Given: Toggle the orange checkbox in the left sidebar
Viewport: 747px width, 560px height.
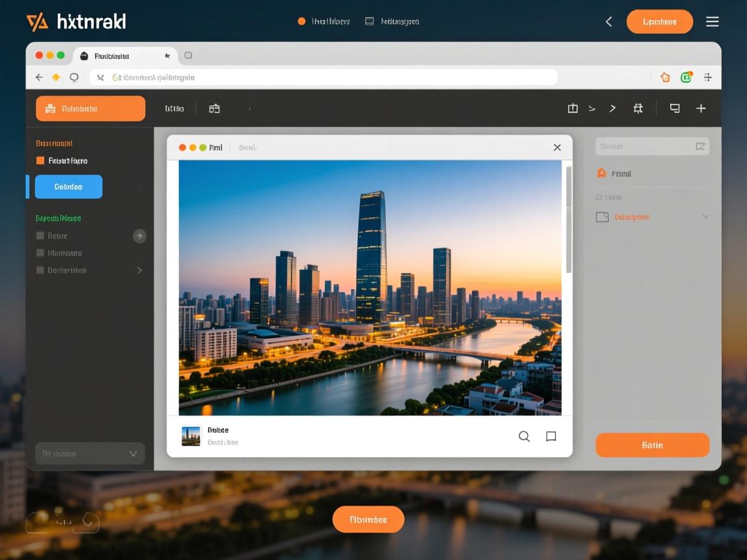Looking at the screenshot, I should point(40,160).
